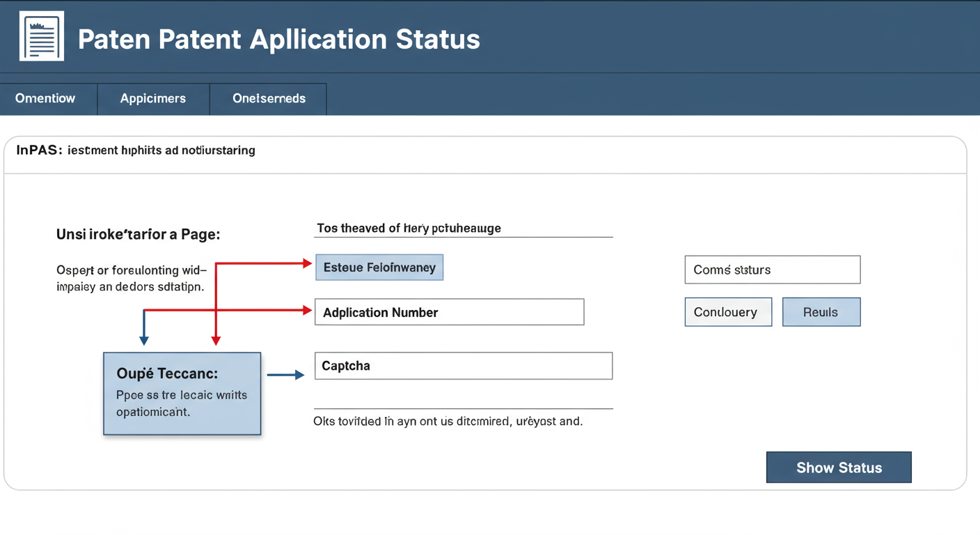Click the document icon in the header
Screen dimensions: 980x535
[41, 36]
